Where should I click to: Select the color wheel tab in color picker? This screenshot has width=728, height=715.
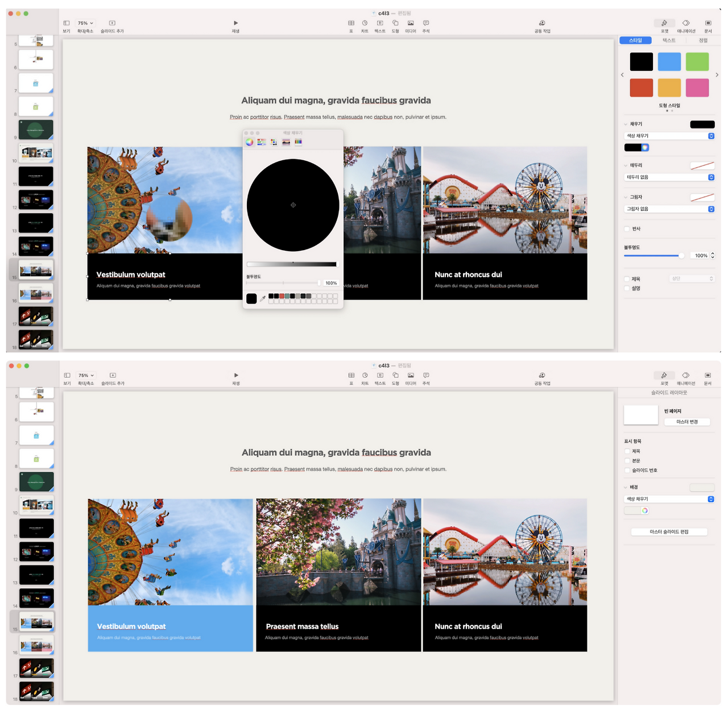(x=250, y=142)
